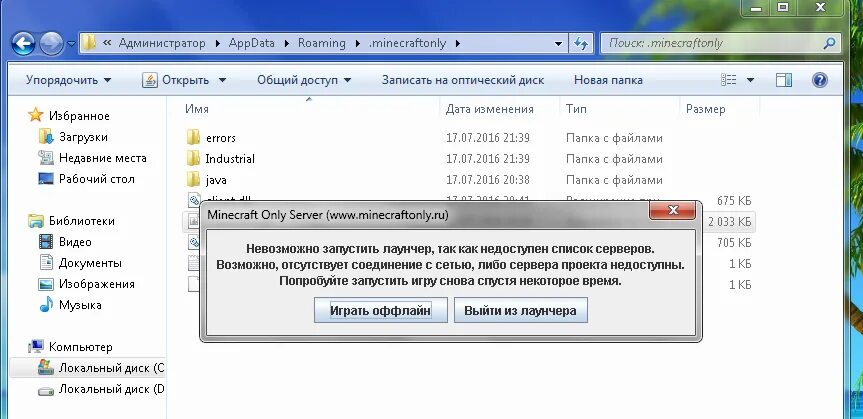Close the Minecraft Only Server dialog

pos(673,210)
